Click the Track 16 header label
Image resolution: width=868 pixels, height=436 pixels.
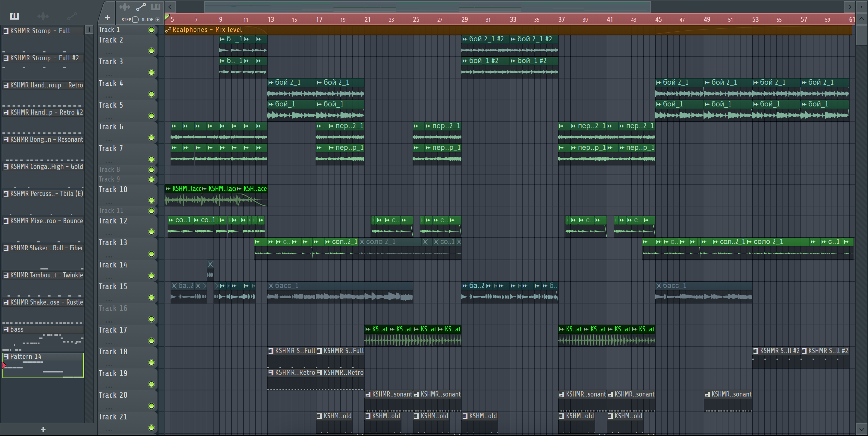113,308
